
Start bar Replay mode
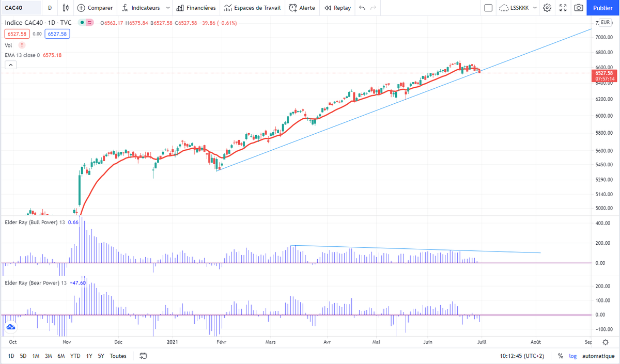[x=338, y=8]
